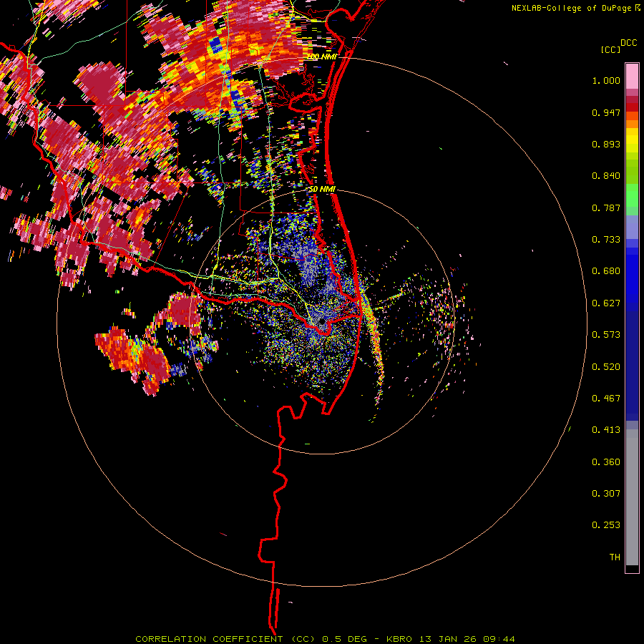This screenshot has height=644, width=644.
Task: Select the 0.680 scale value
Action: [x=606, y=271]
